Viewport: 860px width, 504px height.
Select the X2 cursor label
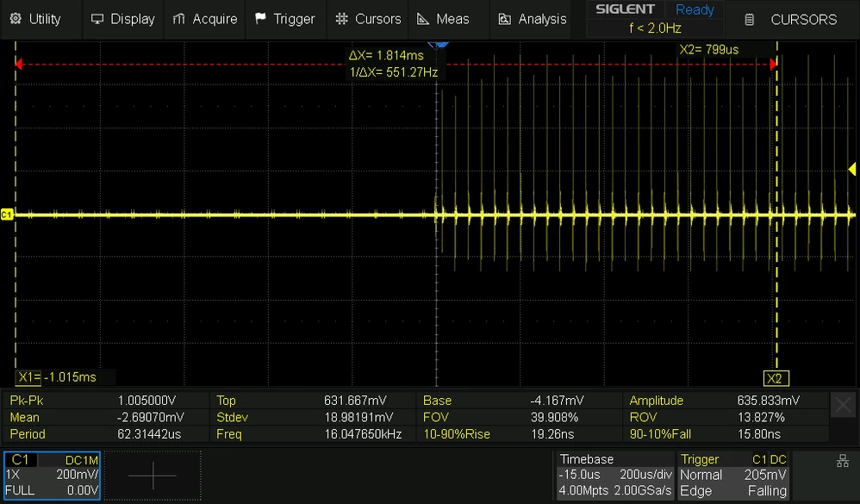tap(776, 378)
